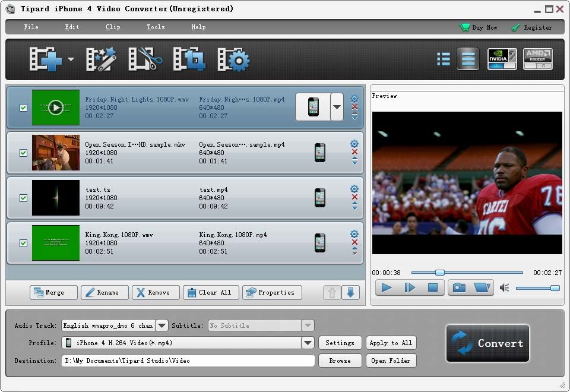
Task: Click the Add Video film-plus icon
Action: 46,59
